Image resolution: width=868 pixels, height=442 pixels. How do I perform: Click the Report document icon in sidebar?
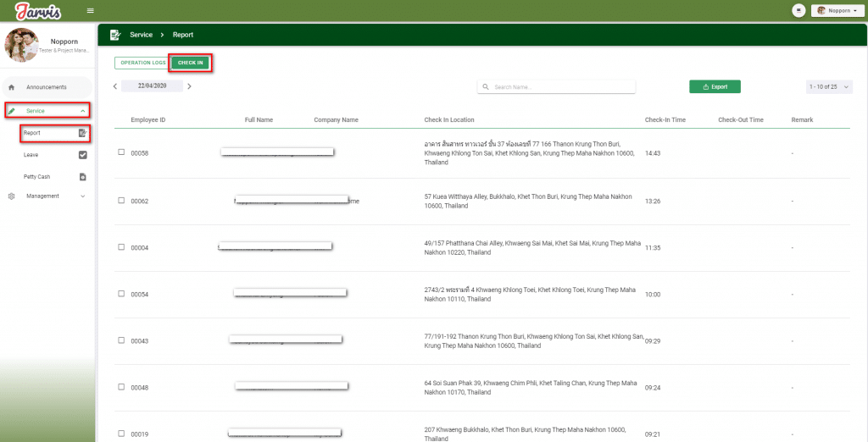click(82, 133)
